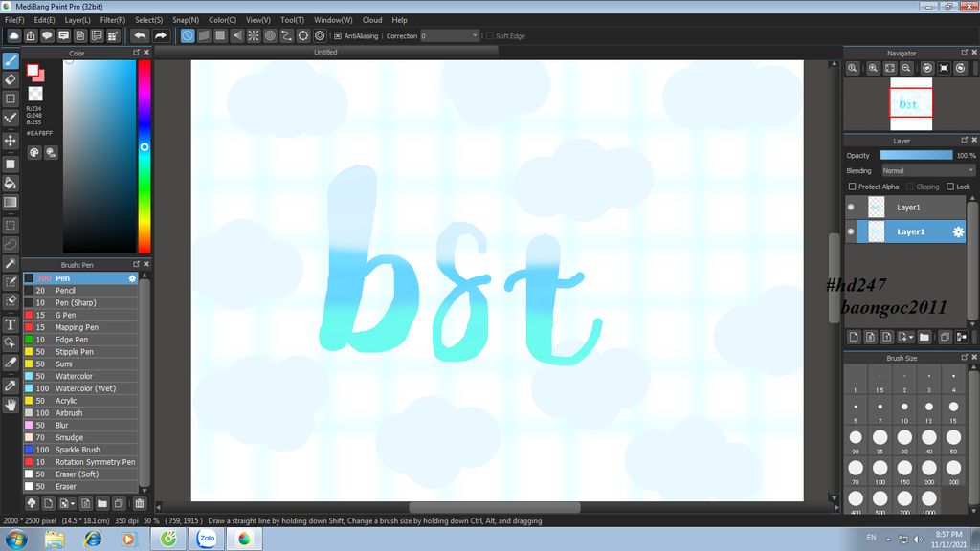Open the View menu
This screenshot has width=980, height=551.
pos(258,20)
